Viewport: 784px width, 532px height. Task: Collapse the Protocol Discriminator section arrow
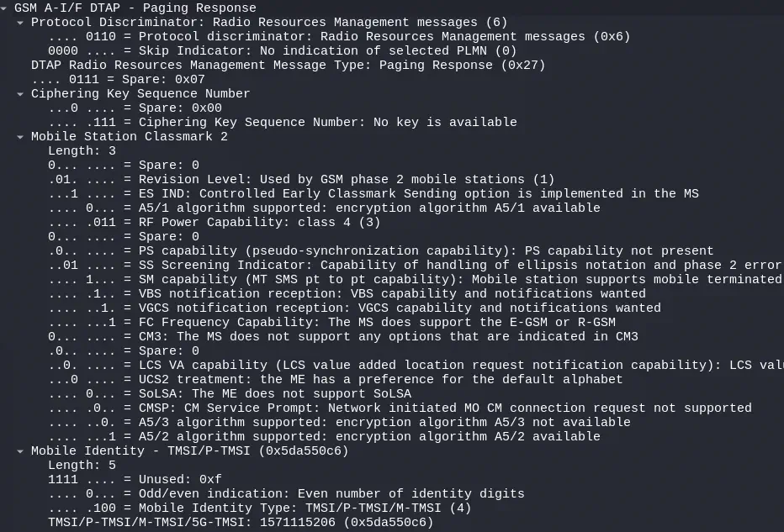[21, 22]
